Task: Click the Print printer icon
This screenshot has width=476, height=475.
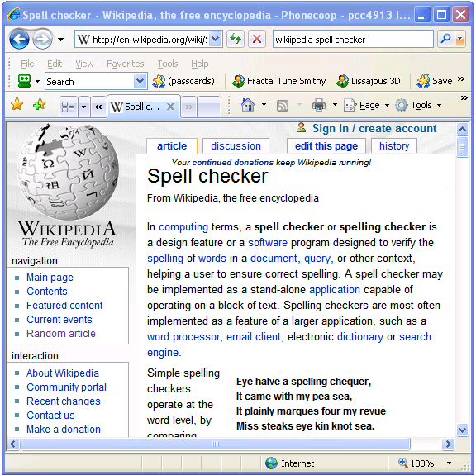Action: [319, 105]
